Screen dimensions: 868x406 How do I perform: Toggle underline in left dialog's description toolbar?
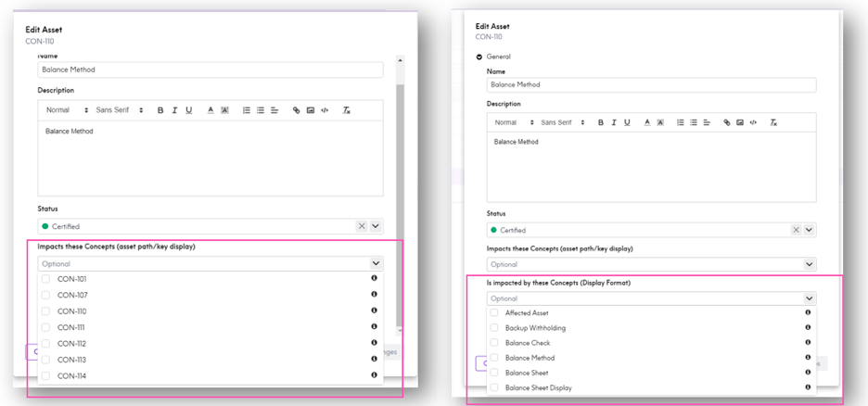(189, 110)
